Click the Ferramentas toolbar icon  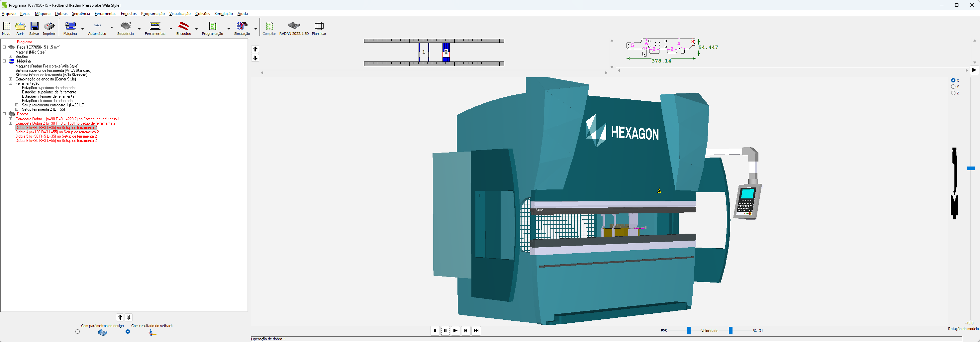pos(155,26)
